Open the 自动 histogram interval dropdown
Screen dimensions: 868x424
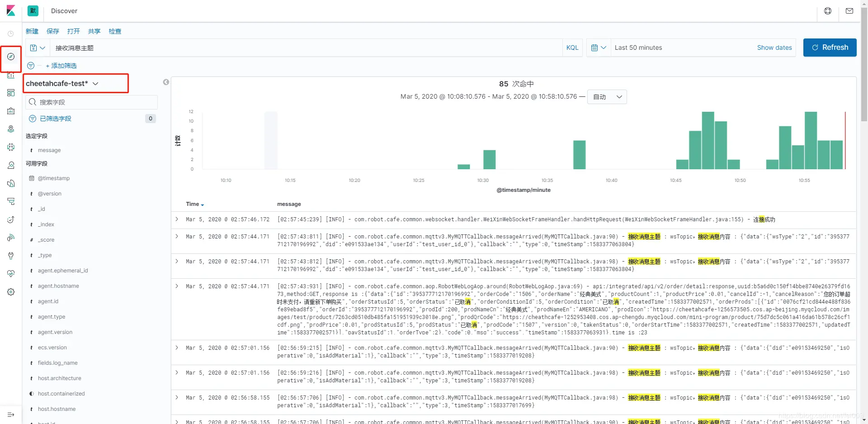pos(607,97)
